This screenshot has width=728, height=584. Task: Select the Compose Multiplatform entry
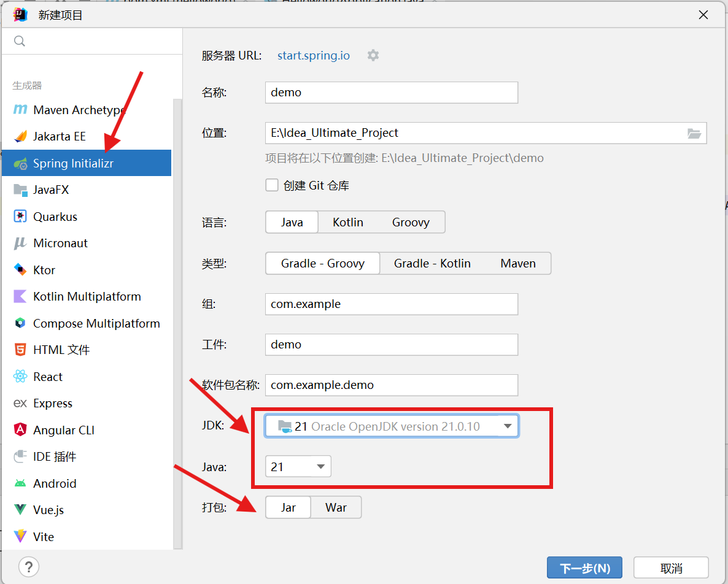[x=87, y=323]
